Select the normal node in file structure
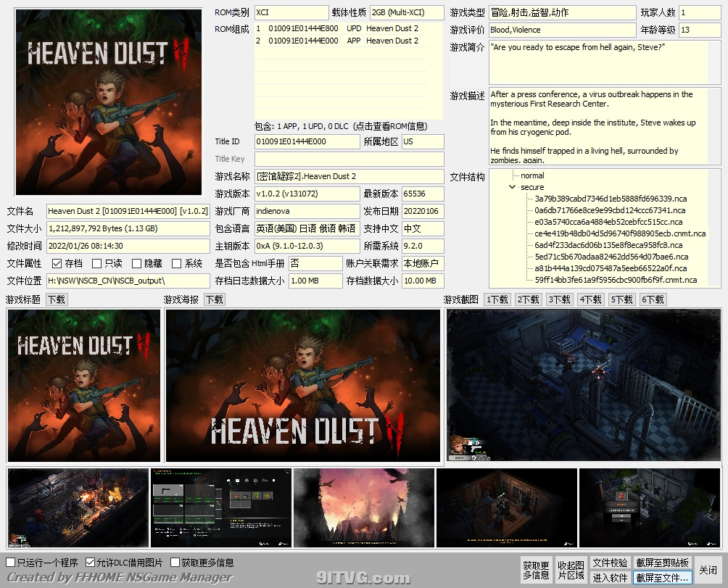728x588 pixels. click(532, 175)
